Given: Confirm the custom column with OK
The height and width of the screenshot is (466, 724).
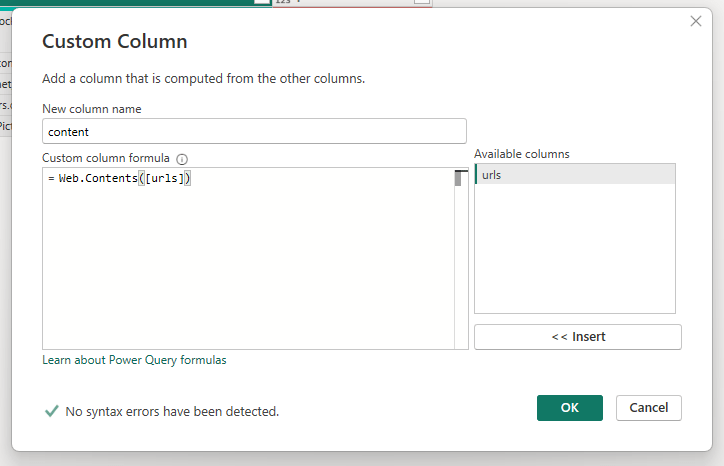Looking at the screenshot, I should pos(569,408).
